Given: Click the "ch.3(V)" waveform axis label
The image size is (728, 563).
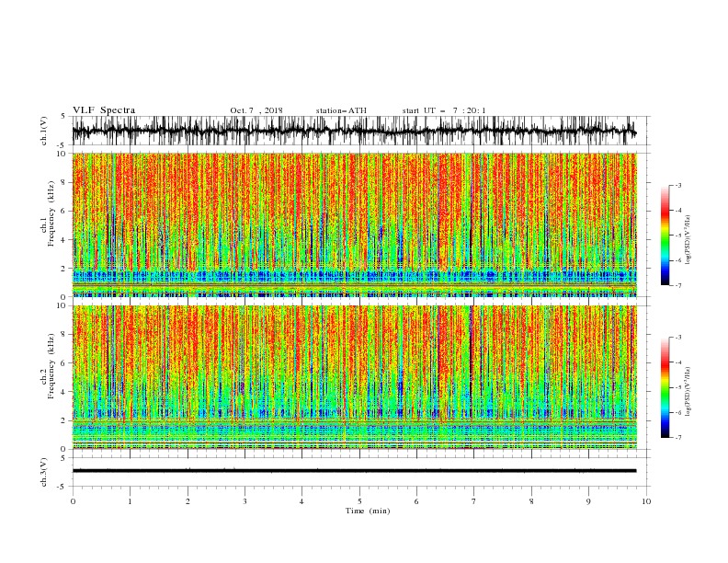Looking at the screenshot, I should [44, 472].
